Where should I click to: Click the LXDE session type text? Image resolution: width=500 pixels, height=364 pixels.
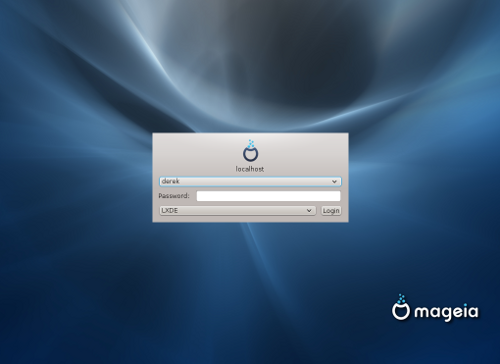click(x=169, y=210)
